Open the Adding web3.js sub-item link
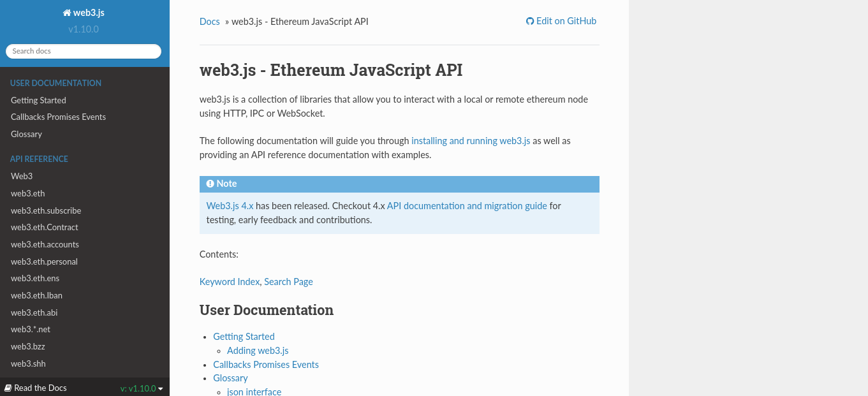The height and width of the screenshot is (396, 868). tap(258, 350)
